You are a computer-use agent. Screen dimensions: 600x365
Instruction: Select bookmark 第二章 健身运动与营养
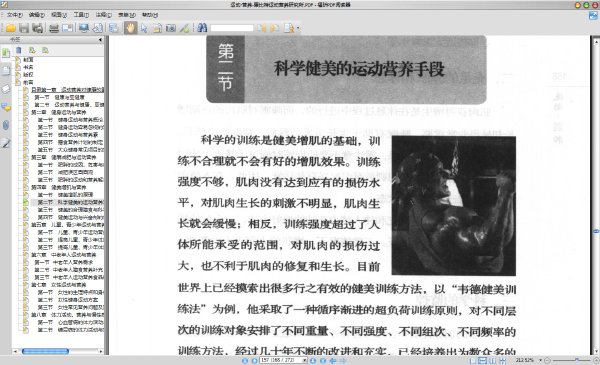coord(59,112)
